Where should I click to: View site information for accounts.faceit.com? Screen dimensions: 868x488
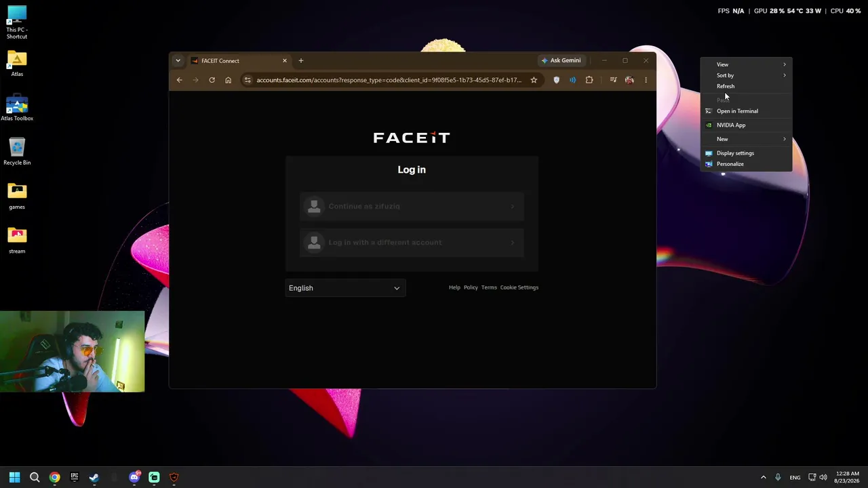coord(248,80)
